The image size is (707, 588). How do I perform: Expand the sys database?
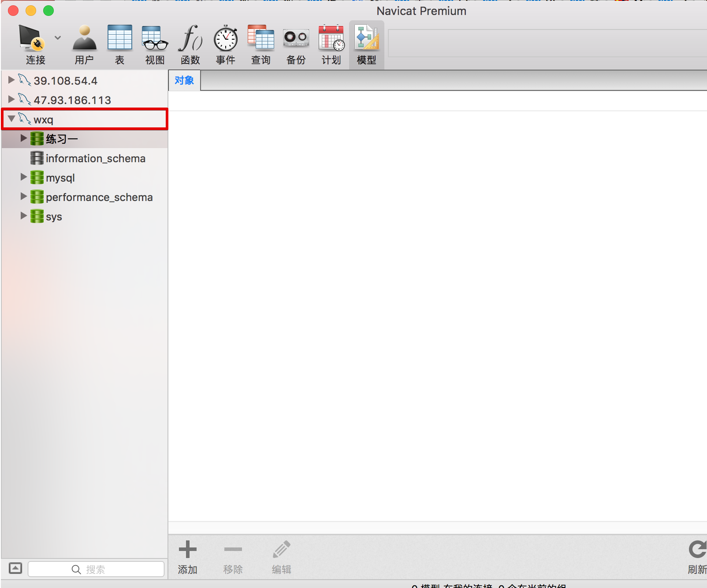click(24, 216)
